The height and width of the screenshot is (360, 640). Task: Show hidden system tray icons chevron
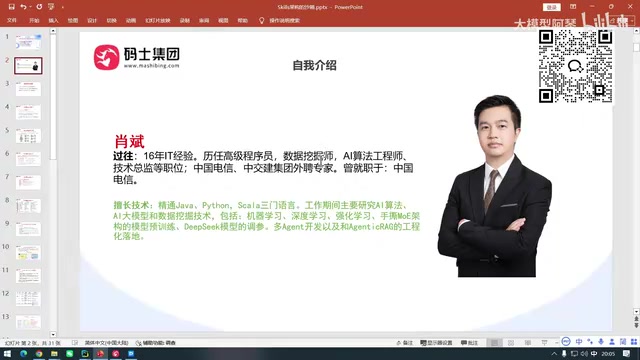554,353
